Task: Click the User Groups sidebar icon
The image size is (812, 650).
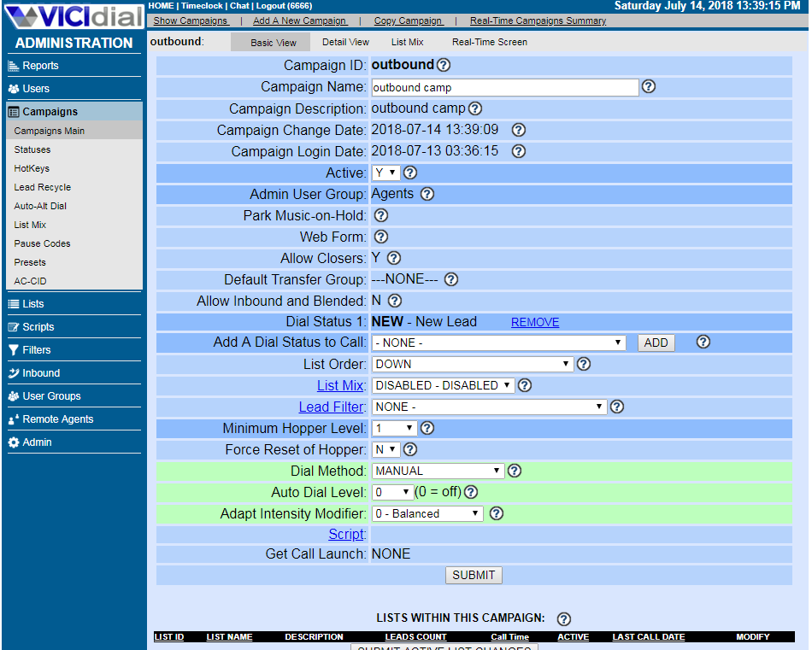Action: [x=12, y=396]
